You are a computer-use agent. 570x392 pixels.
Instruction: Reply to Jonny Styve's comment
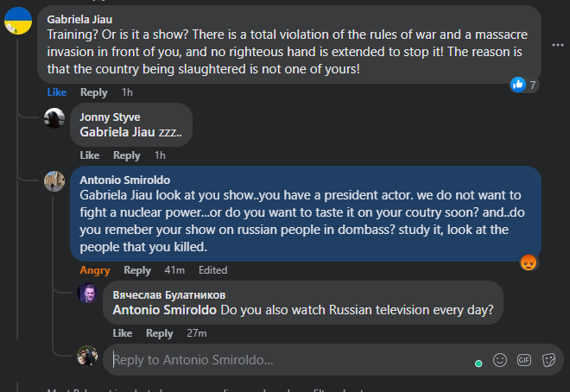click(x=127, y=155)
